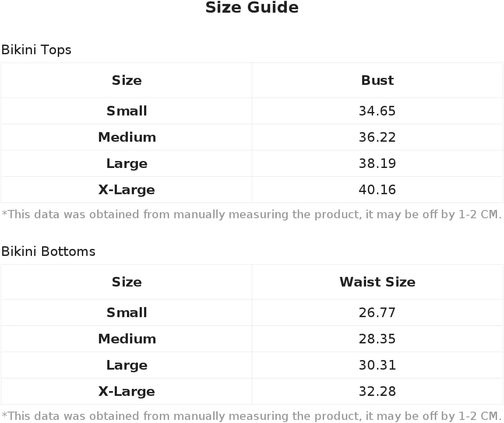Click Size header in Bikini Tops table
The image size is (504, 423).
(x=127, y=80)
